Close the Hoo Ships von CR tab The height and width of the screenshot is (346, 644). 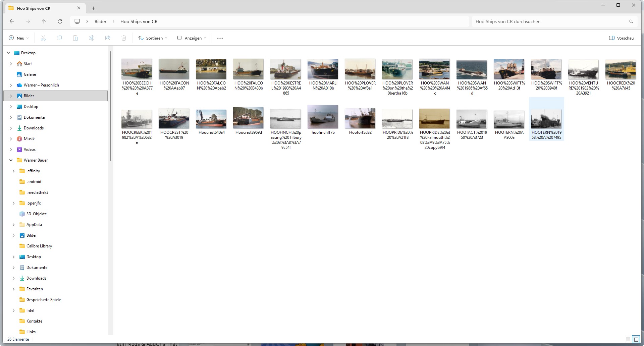[x=79, y=8]
